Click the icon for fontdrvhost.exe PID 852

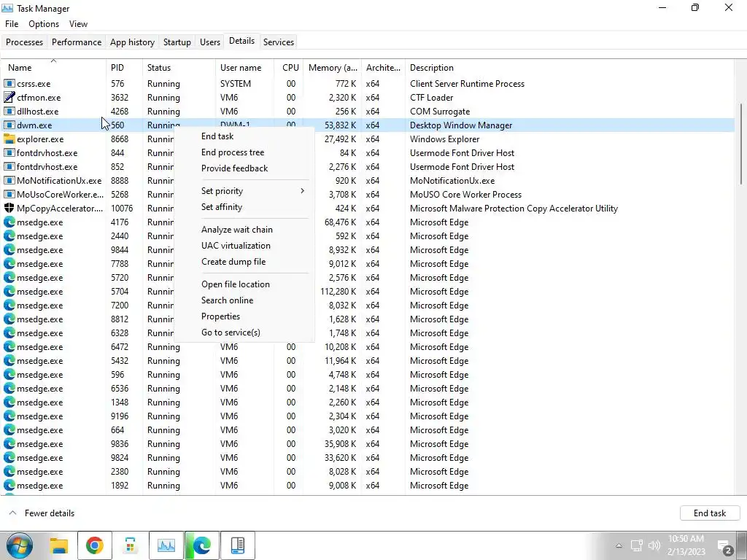(x=9, y=167)
